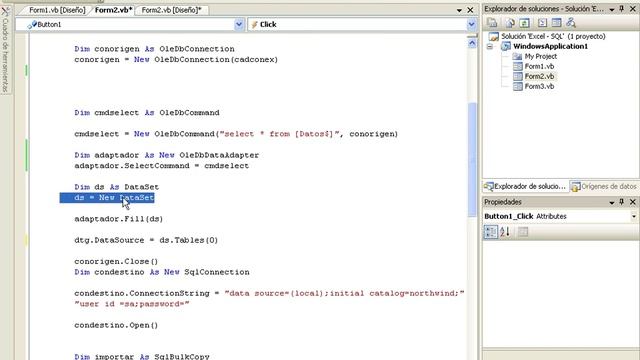Click the Form1.vb file icon

(518, 66)
